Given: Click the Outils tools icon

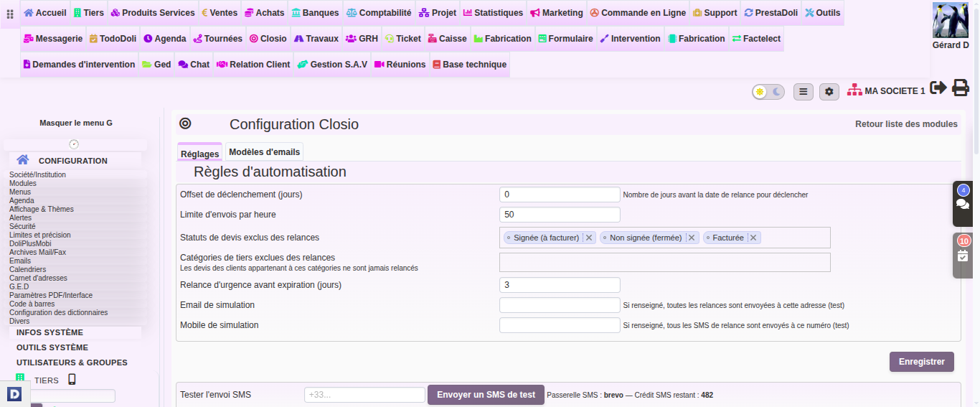Looking at the screenshot, I should [809, 13].
